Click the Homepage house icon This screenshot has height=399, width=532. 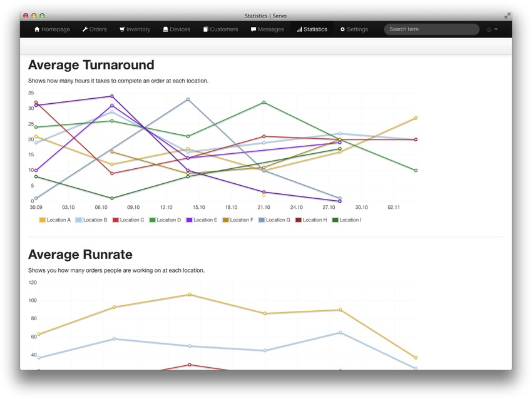[37, 29]
